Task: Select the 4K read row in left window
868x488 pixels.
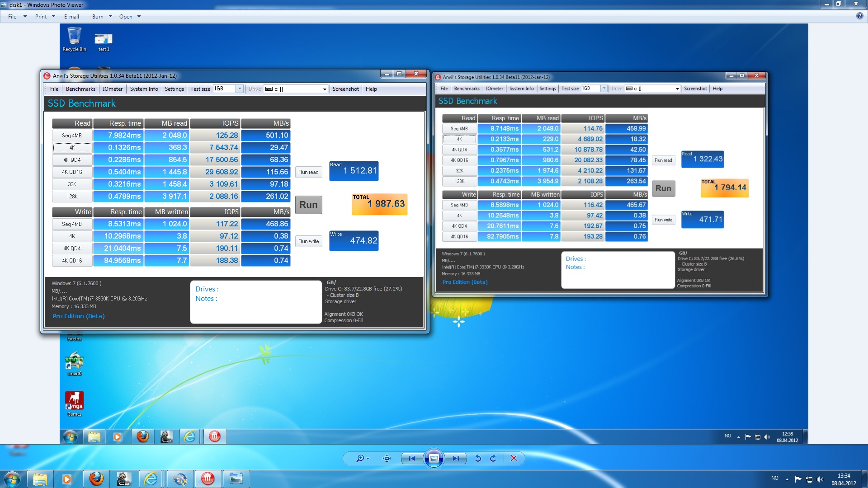Action: 72,148
